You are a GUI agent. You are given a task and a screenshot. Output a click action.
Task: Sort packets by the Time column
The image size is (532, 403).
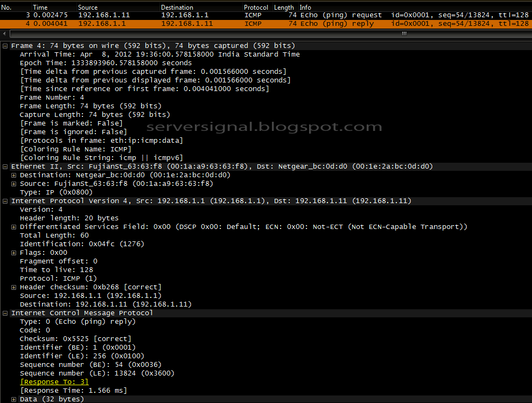[x=41, y=7]
